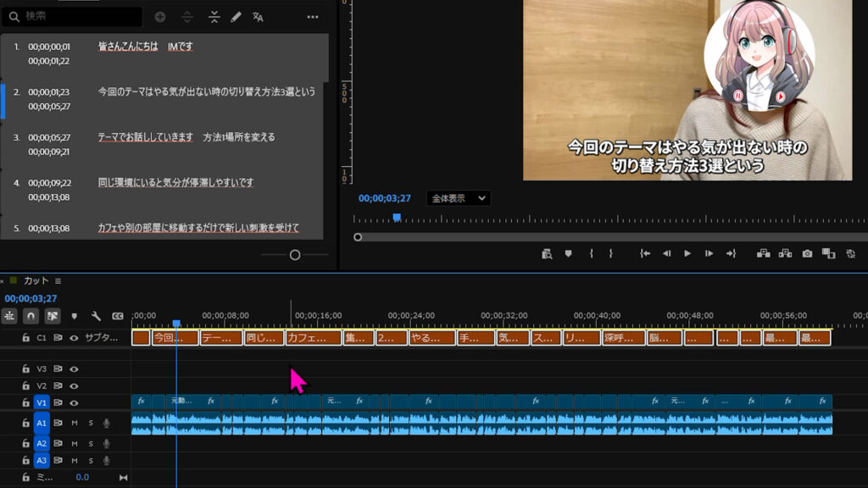Click the caption panel zoom slider handle

pyautogui.click(x=295, y=255)
